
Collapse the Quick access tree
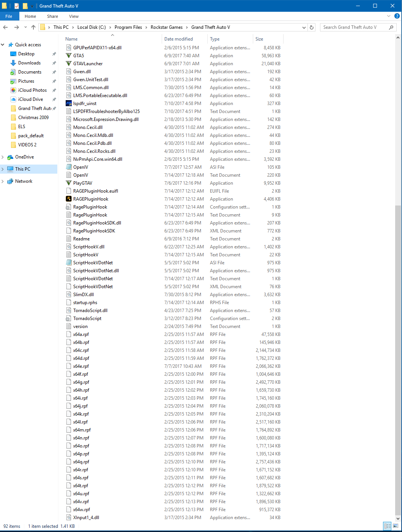pyautogui.click(x=3, y=45)
